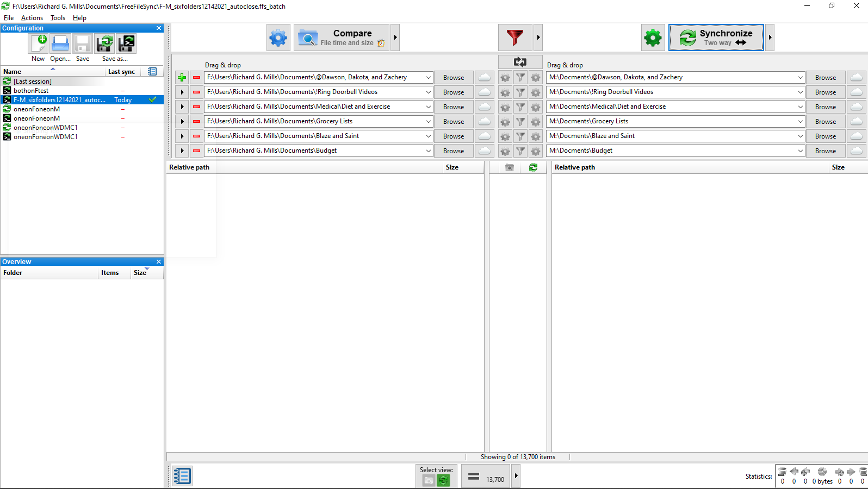Click the Save configuration floppy icon
The width and height of the screenshot is (868, 489).
[83, 43]
